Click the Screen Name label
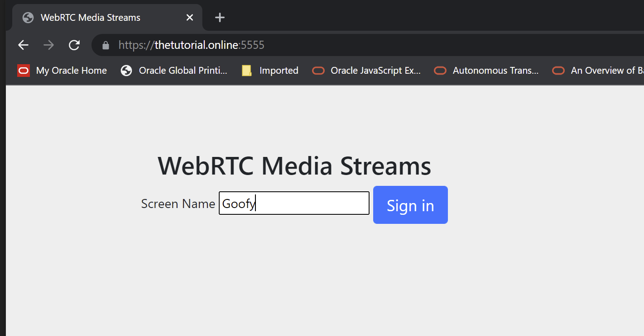The width and height of the screenshot is (644, 336). (178, 204)
